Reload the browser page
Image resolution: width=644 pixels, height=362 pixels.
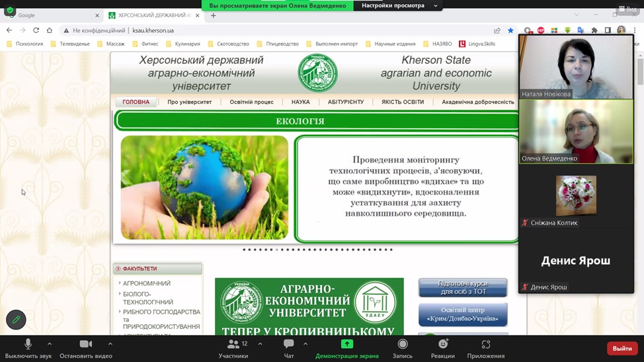tap(36, 30)
